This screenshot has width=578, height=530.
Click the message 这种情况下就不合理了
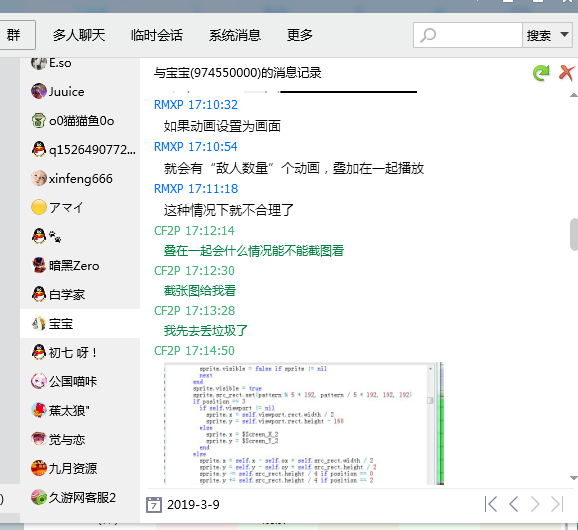(229, 210)
